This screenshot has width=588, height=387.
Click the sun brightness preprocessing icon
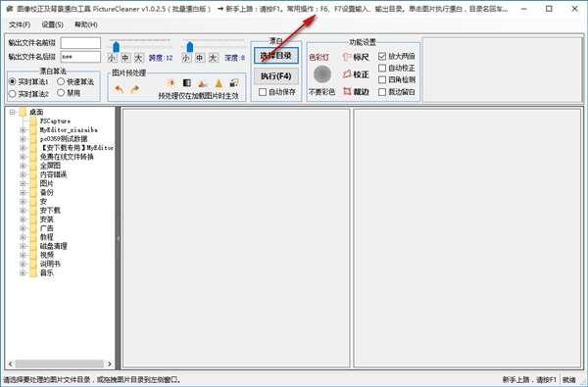171,82
